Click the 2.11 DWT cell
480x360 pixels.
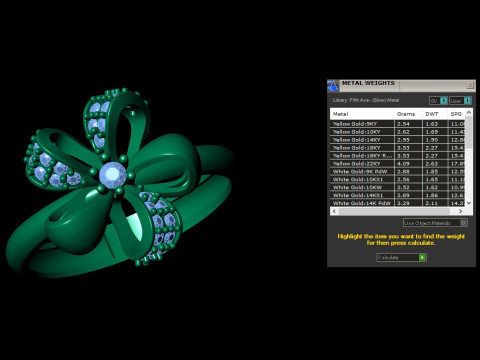coord(435,203)
